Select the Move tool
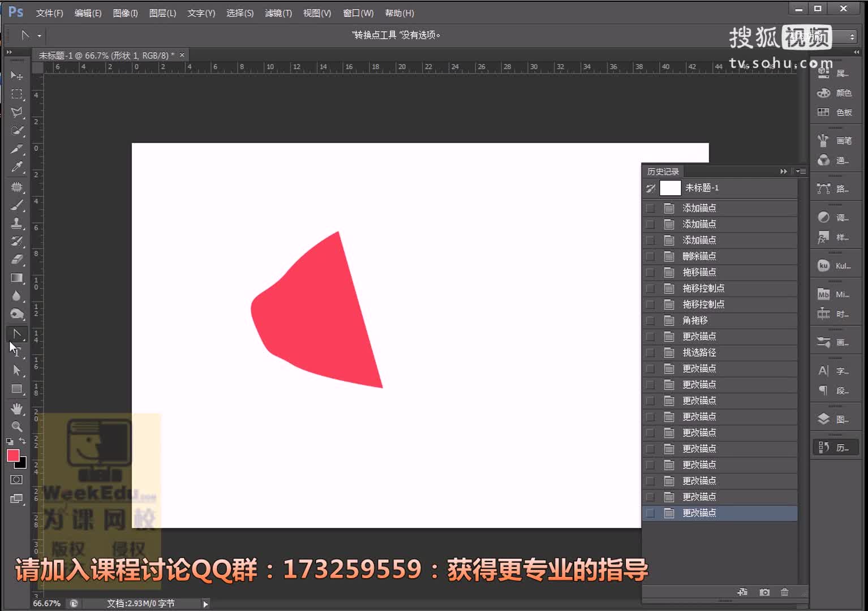This screenshot has width=868, height=611. (17, 76)
